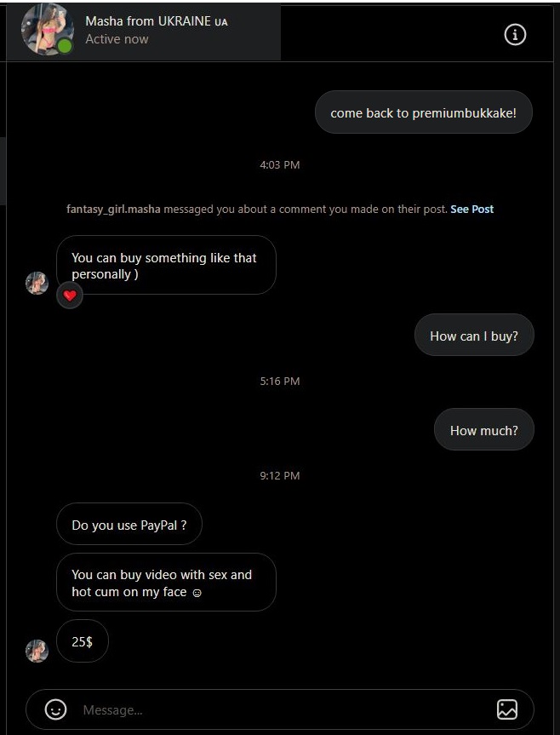Click the red heart reaction on message
The image size is (560, 735).
[70, 296]
